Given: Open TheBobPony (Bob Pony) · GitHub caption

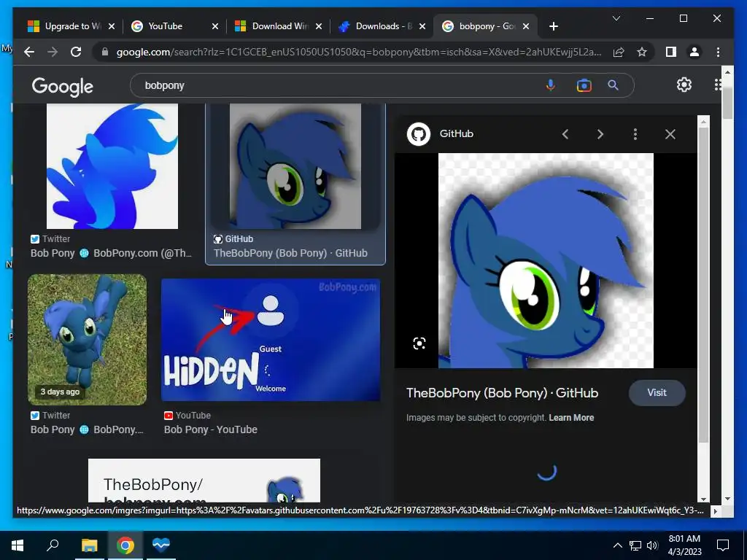Looking at the screenshot, I should coord(290,253).
